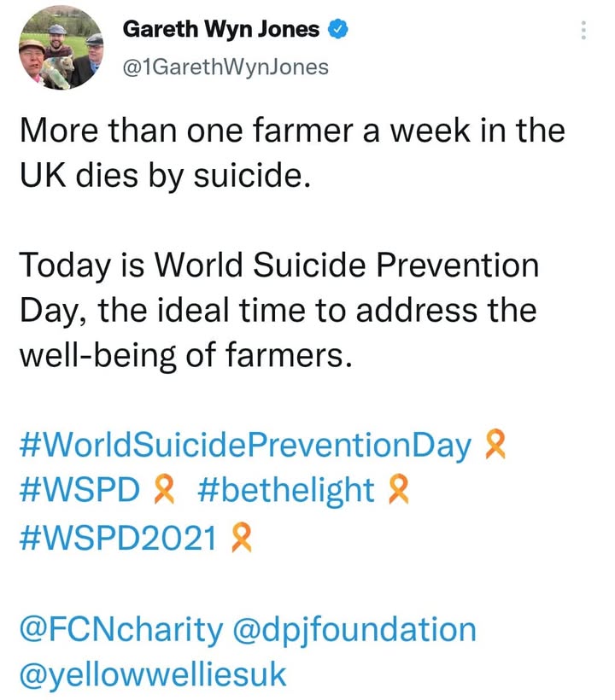The width and height of the screenshot is (615, 700).
Task: Click the 'well-being of farmers' line
Action: pyautogui.click(x=186, y=355)
